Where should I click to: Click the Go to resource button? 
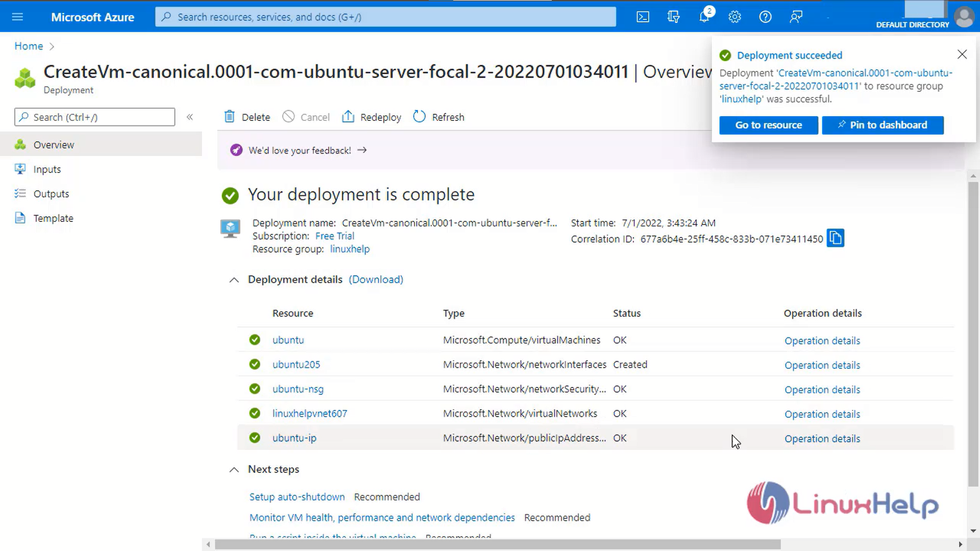click(x=768, y=125)
